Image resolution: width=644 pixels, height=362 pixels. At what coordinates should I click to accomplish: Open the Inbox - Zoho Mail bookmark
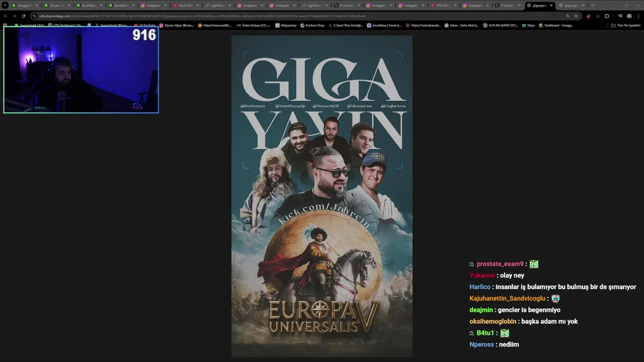[x=461, y=25]
